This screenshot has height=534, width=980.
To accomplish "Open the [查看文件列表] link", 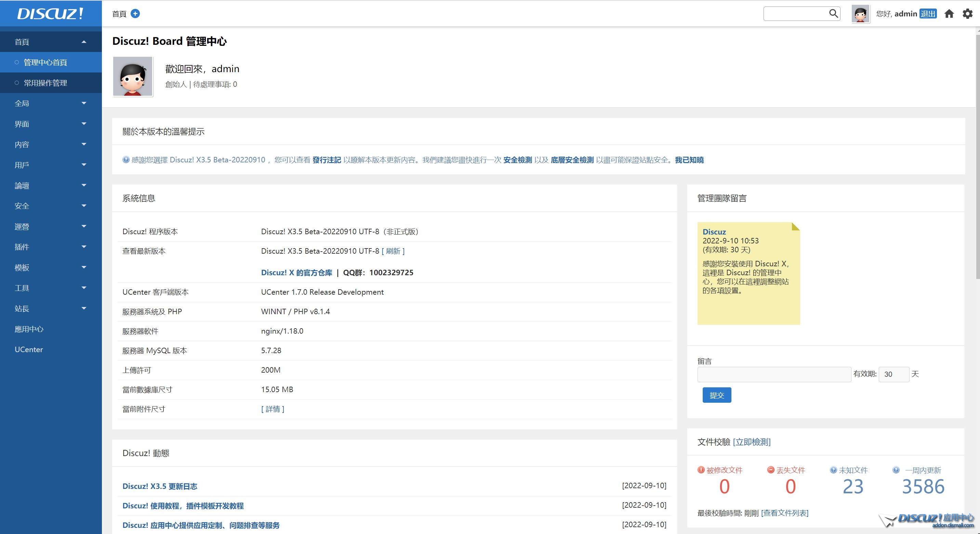I will 784,513.
